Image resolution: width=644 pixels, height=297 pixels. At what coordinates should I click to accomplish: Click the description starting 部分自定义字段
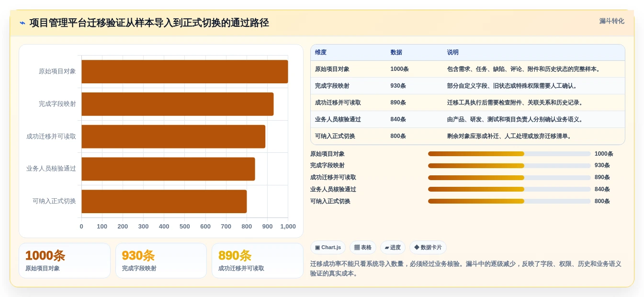point(513,86)
